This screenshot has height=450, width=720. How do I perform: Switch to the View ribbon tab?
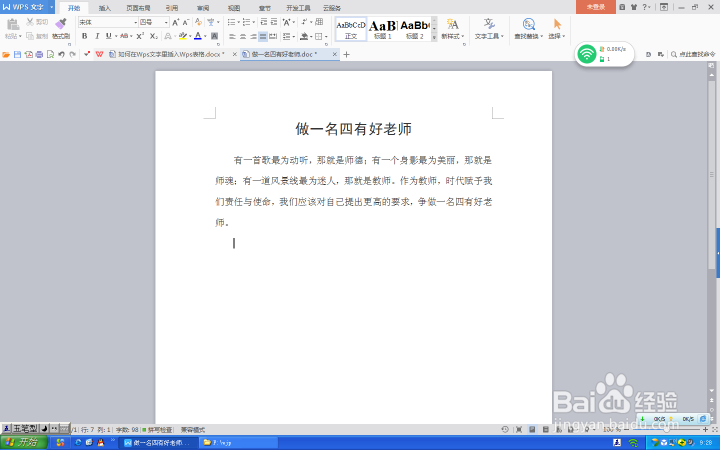pos(234,8)
